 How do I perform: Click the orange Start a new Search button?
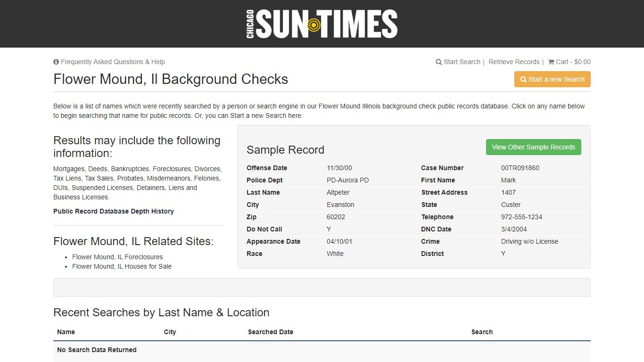click(x=552, y=79)
